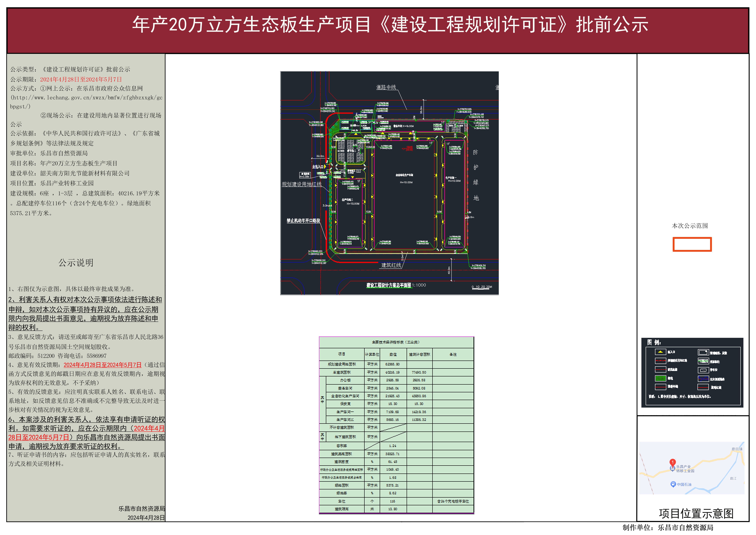The width and height of the screenshot is (756, 535).
Task: Click the 项目位置：乐昌产业转移工业园 line
Action: coord(52,183)
